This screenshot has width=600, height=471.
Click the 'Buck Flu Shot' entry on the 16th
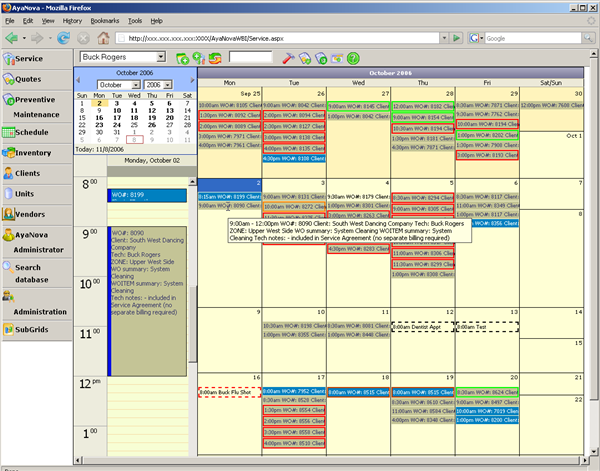pos(230,392)
